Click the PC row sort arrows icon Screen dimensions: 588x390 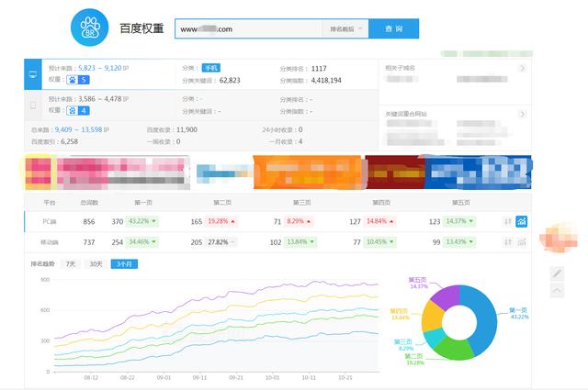tap(507, 221)
